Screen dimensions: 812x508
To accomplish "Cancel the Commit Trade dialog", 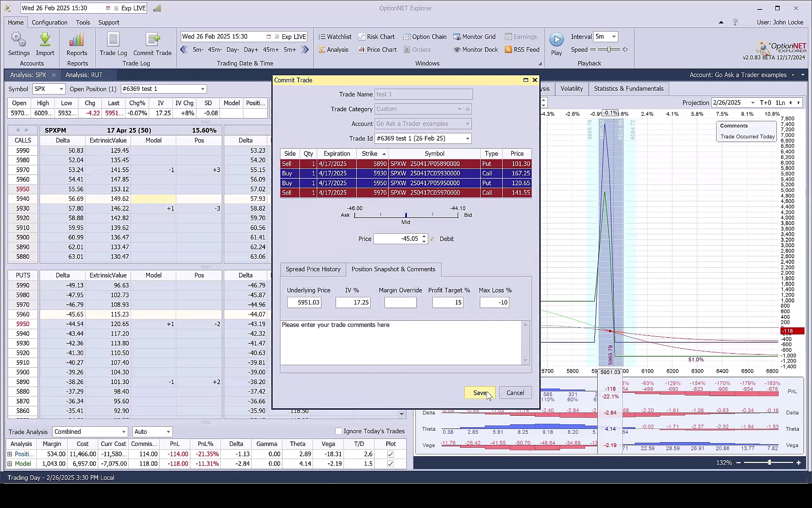I will (515, 393).
